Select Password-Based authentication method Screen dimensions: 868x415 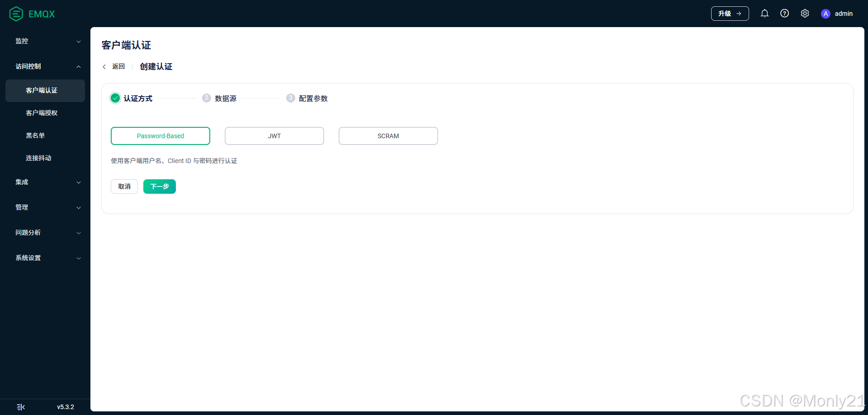pyautogui.click(x=160, y=136)
